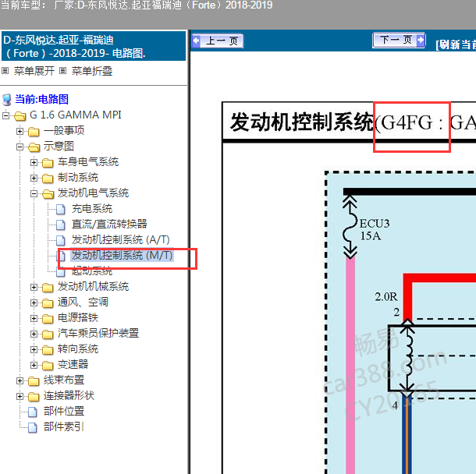This screenshot has height=474, width=476.
Task: Collapse the 示意图 folder
Action: coord(20,147)
